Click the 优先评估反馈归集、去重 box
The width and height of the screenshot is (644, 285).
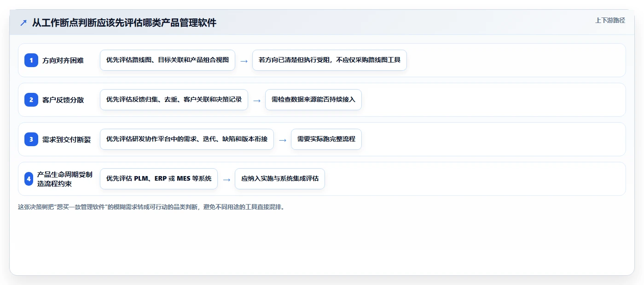(174, 100)
